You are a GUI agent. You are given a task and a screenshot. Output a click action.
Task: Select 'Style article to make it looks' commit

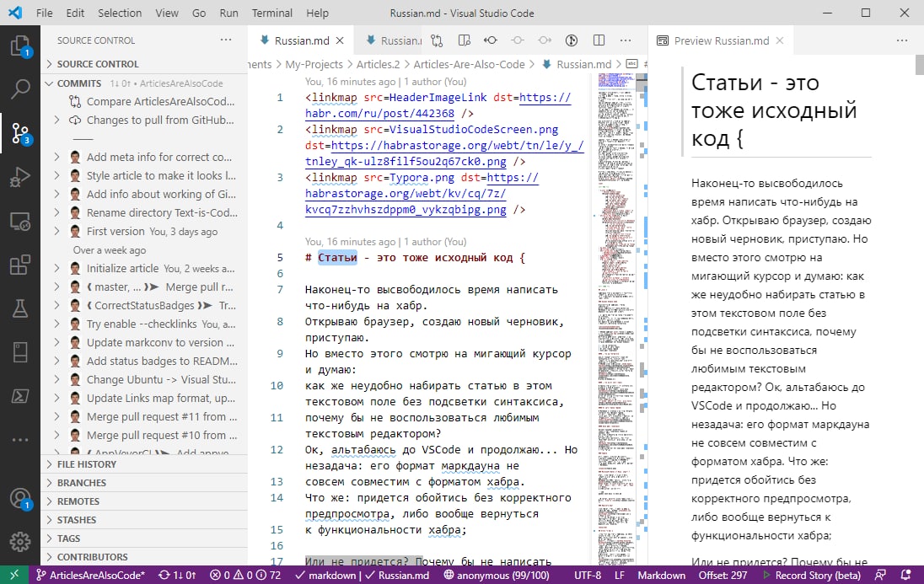pos(144,175)
